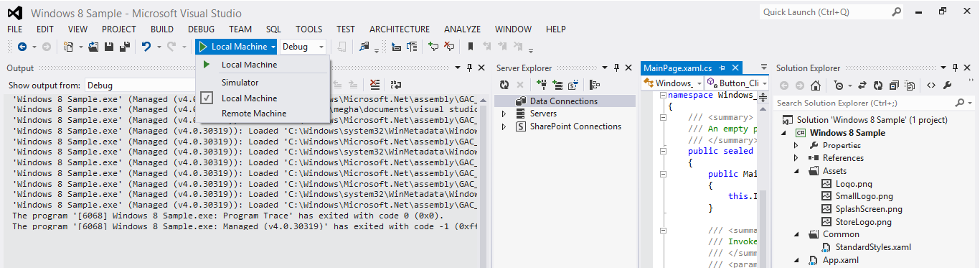Click the Comment selected lines icon
The width and height of the screenshot is (980, 268).
pyautogui.click(x=433, y=47)
